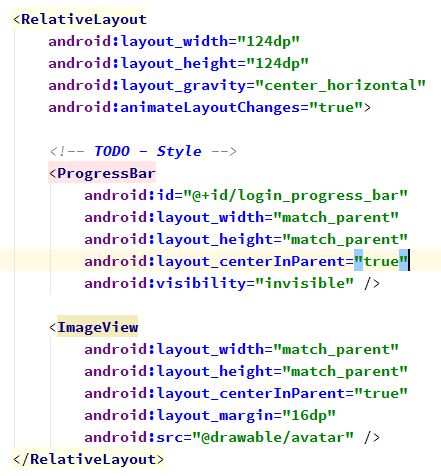Viewport: 441px width, 476px height.
Task: Click the TODO - Style comment
Action: coord(143,151)
